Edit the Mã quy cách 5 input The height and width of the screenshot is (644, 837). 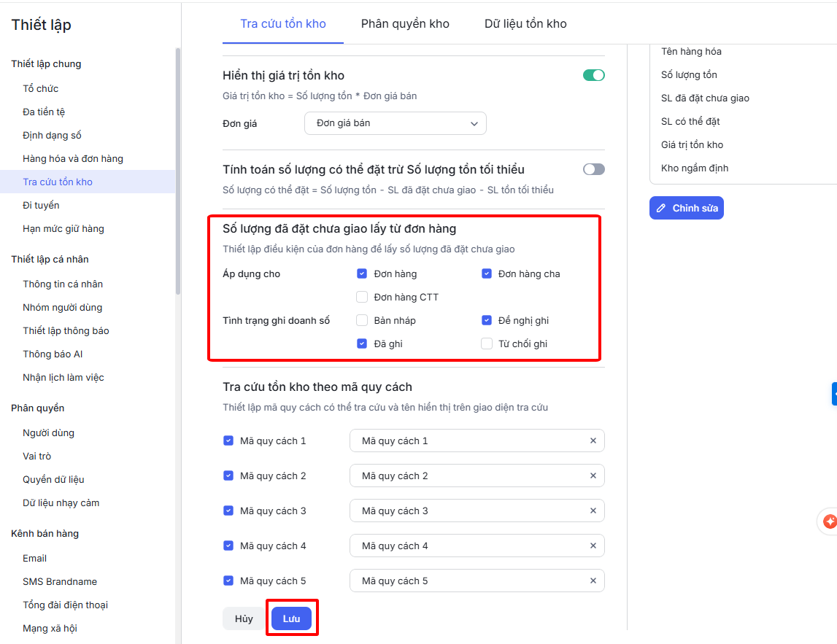tap(477, 581)
